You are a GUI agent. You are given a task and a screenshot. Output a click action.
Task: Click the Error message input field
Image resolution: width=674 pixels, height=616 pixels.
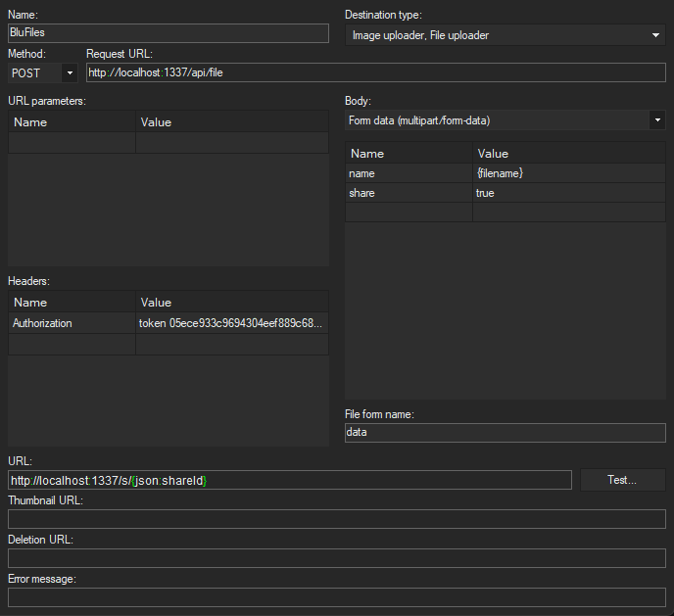tap(336, 597)
